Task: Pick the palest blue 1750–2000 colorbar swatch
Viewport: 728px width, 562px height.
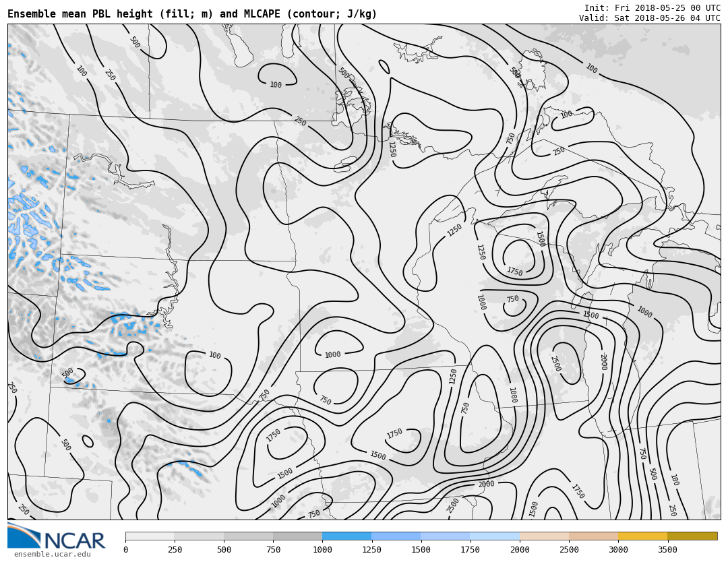Action: coord(495,536)
